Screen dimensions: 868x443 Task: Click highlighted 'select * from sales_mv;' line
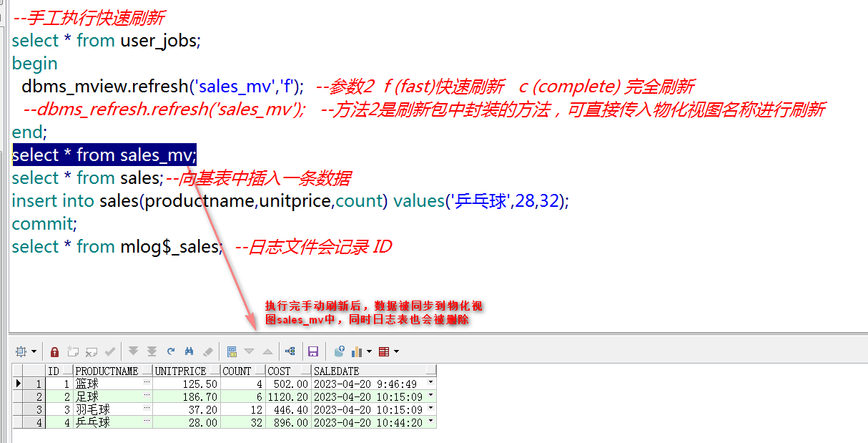(x=104, y=155)
